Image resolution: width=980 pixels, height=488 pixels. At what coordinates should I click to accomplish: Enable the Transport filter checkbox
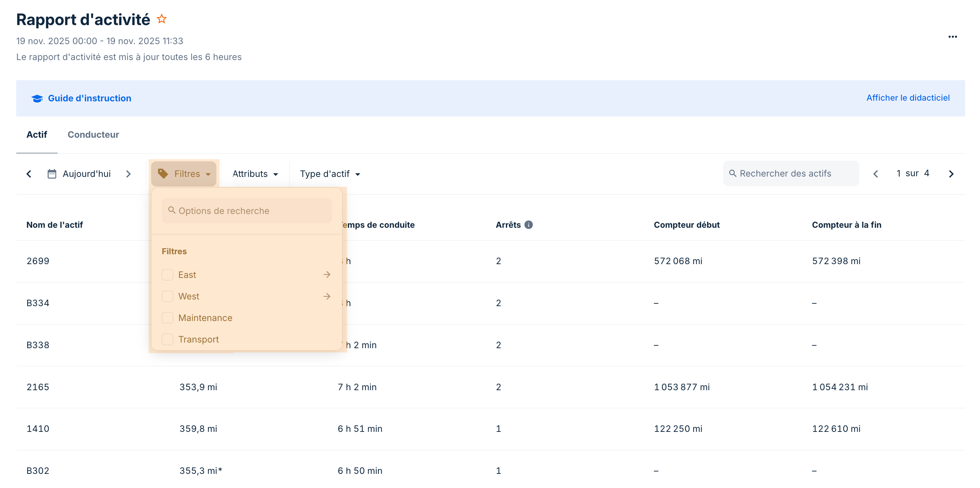[167, 339]
